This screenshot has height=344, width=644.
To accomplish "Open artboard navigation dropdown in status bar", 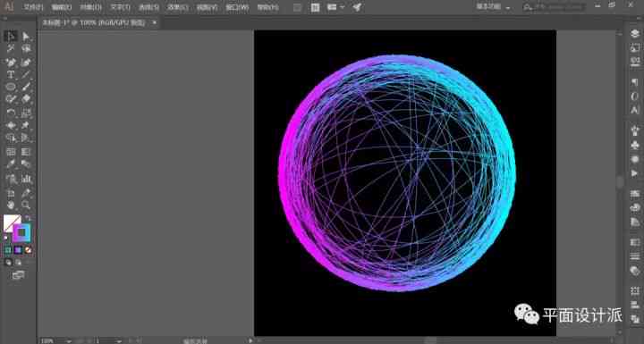I will tap(119, 340).
